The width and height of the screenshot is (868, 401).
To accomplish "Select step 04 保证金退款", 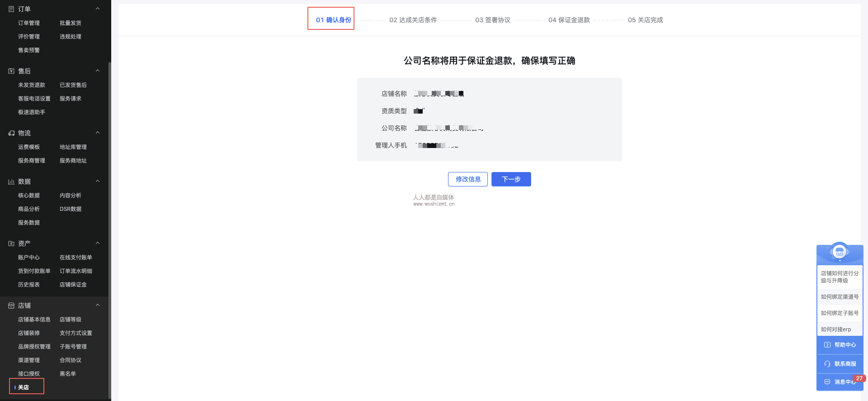I will (569, 20).
